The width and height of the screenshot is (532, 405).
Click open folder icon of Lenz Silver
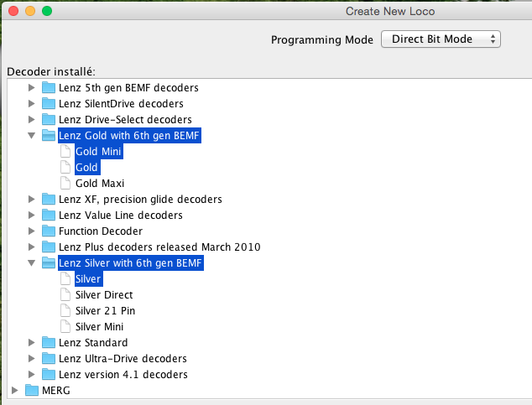point(49,262)
